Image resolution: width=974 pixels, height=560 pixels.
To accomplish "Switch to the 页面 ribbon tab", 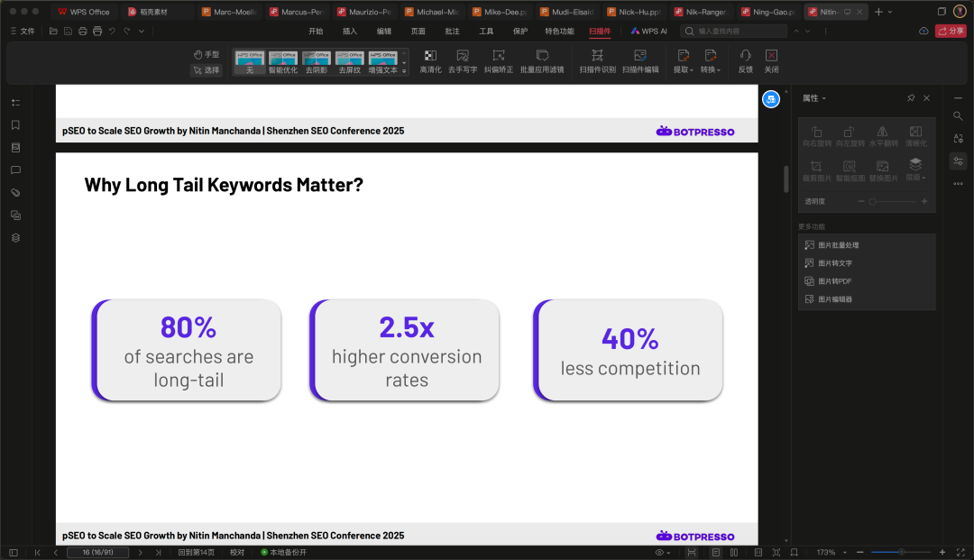I will point(418,31).
